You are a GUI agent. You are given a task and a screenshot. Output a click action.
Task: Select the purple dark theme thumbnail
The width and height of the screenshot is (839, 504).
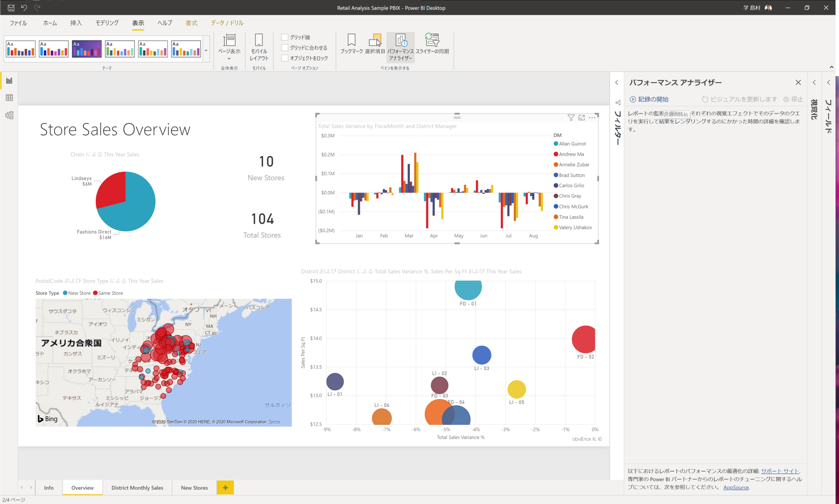point(87,49)
